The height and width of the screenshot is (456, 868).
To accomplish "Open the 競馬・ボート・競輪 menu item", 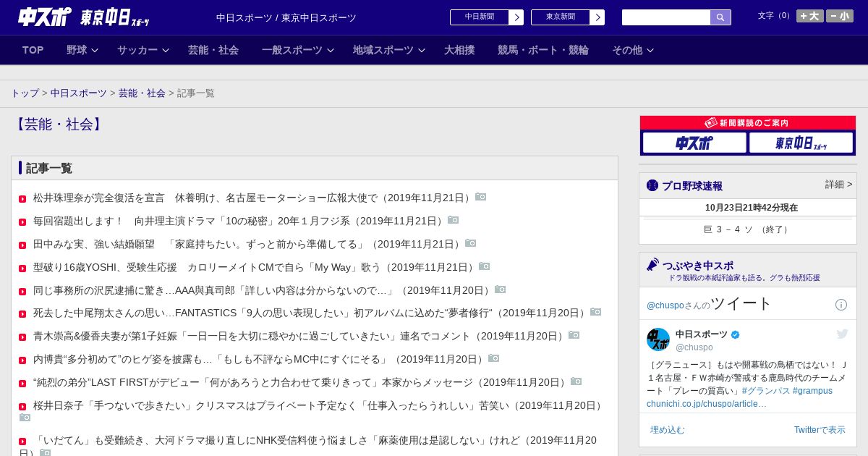I will pos(543,50).
